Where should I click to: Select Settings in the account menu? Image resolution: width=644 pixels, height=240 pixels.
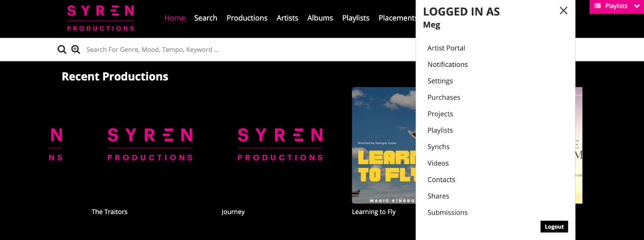(x=440, y=81)
